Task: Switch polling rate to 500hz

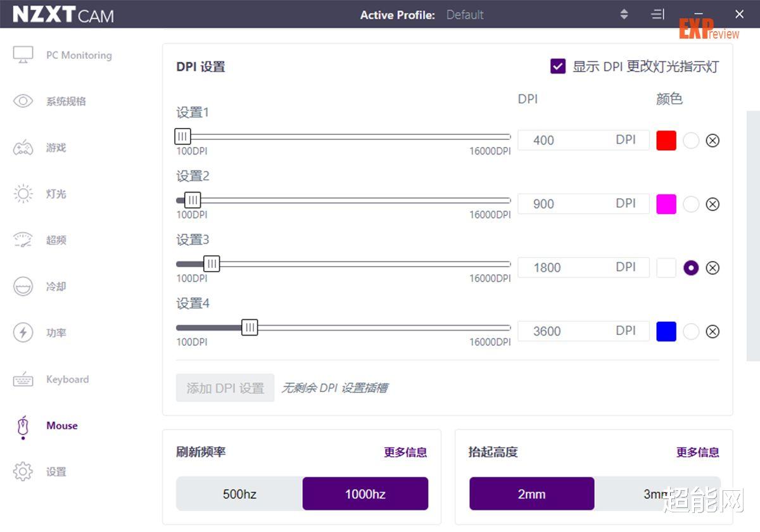Action: [x=239, y=493]
